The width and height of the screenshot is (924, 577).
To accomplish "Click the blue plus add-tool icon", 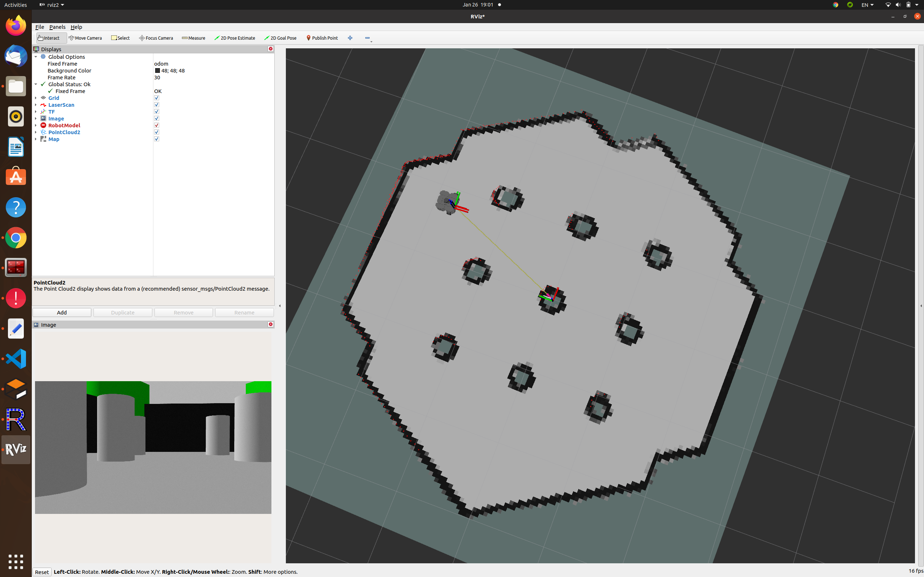I will point(350,38).
